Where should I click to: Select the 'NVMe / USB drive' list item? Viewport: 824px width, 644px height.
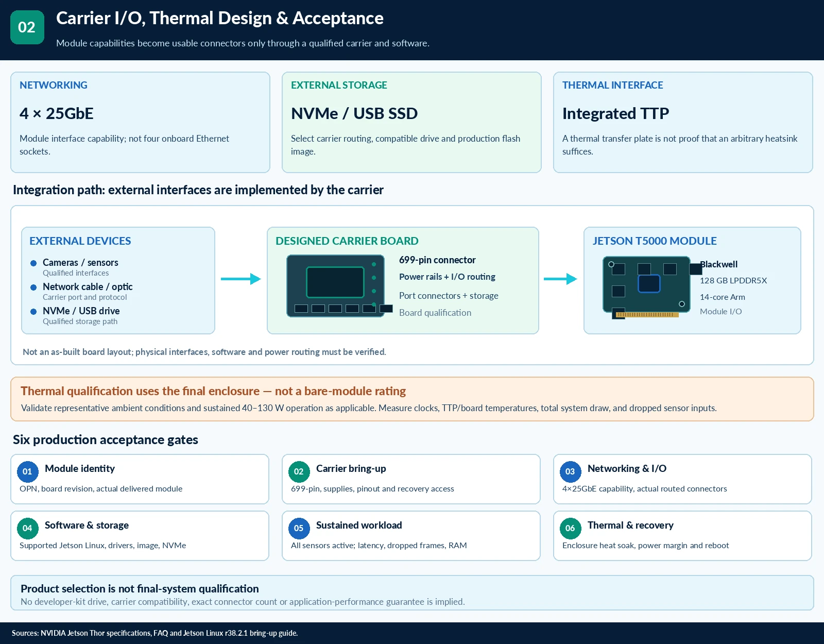(81, 311)
